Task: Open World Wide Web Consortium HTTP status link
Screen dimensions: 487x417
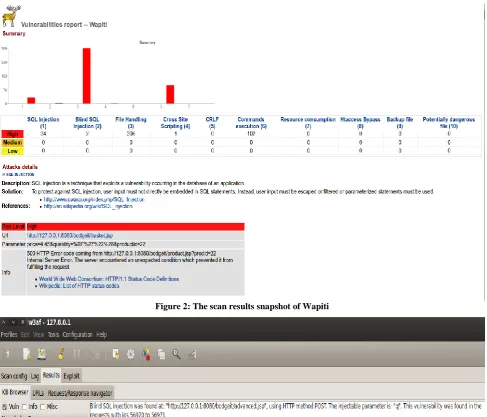Action: (x=109, y=279)
